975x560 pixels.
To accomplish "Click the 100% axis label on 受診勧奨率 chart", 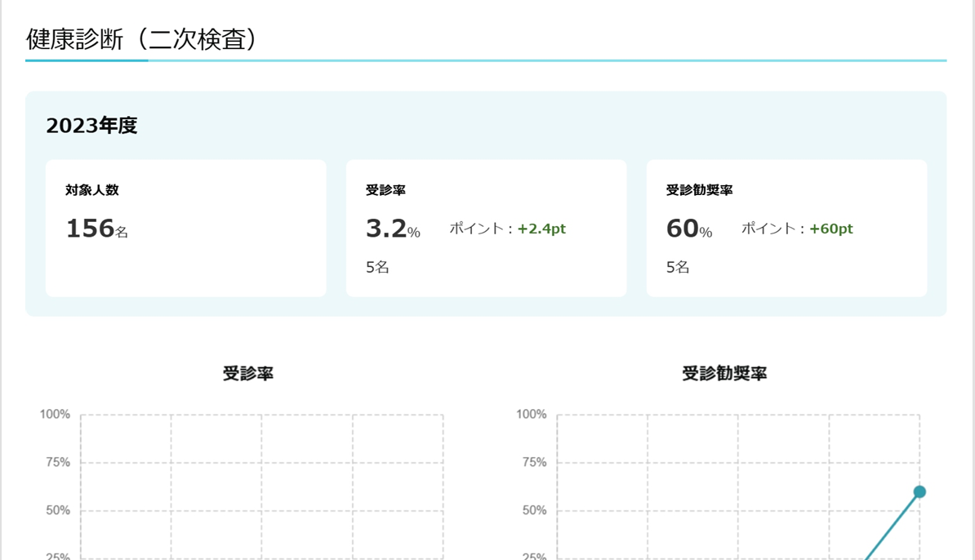I will point(532,415).
